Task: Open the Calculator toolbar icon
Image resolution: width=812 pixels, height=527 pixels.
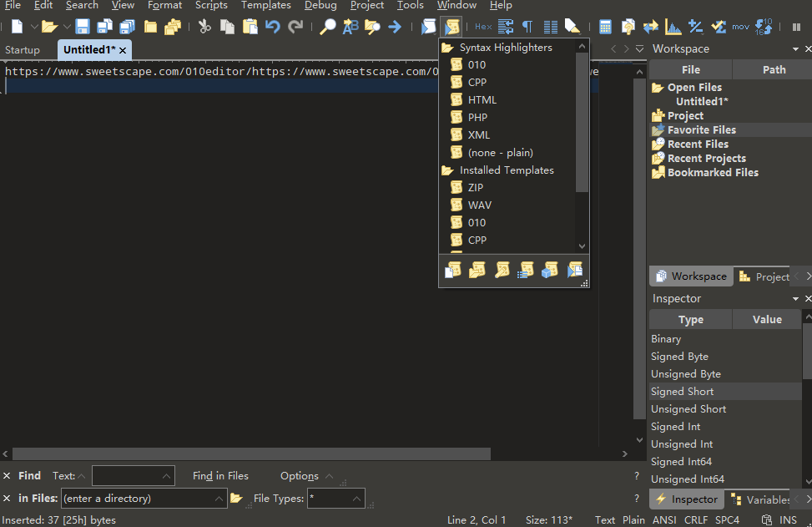Action: [x=605, y=27]
